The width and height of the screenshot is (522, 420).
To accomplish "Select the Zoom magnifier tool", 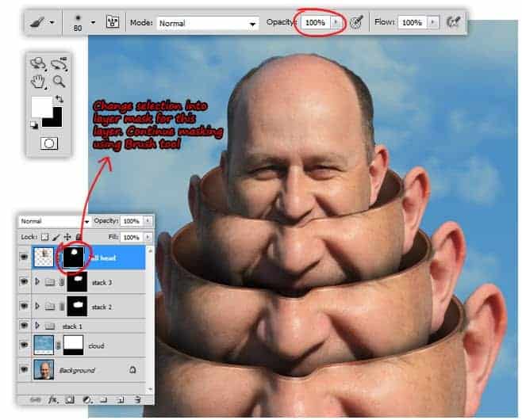I will 59,81.
